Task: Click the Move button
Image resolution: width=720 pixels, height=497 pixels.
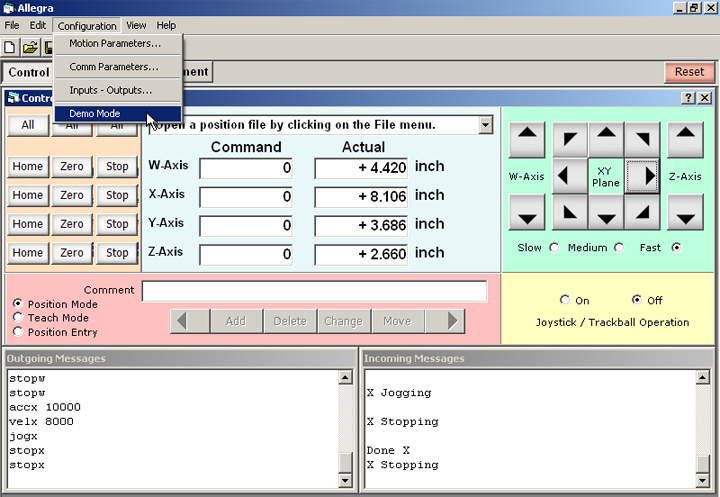Action: 398,321
